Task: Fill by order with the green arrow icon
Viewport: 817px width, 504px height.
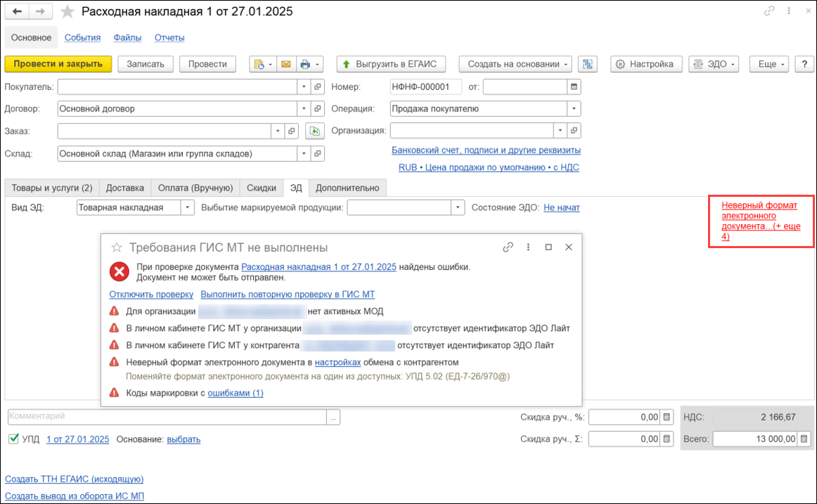Action: (315, 131)
